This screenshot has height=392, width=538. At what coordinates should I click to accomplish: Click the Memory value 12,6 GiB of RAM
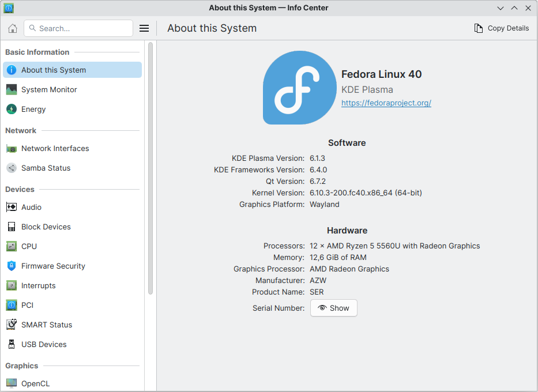(338, 257)
